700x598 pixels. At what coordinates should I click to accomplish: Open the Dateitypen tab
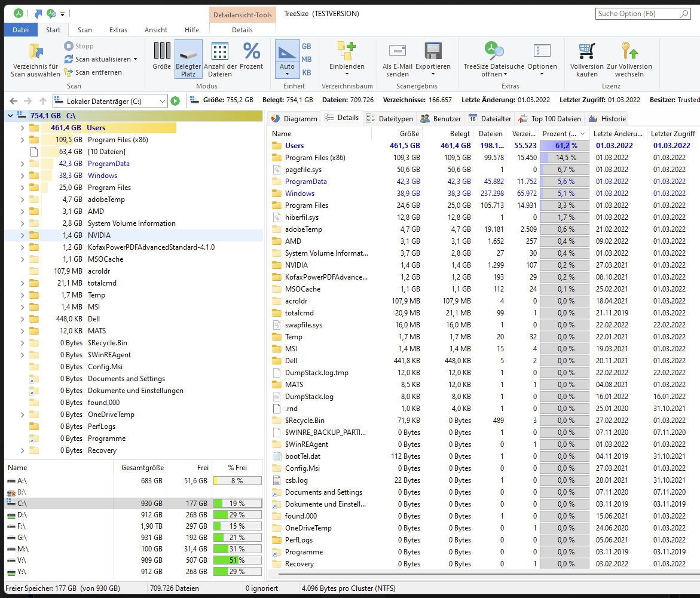[x=390, y=119]
